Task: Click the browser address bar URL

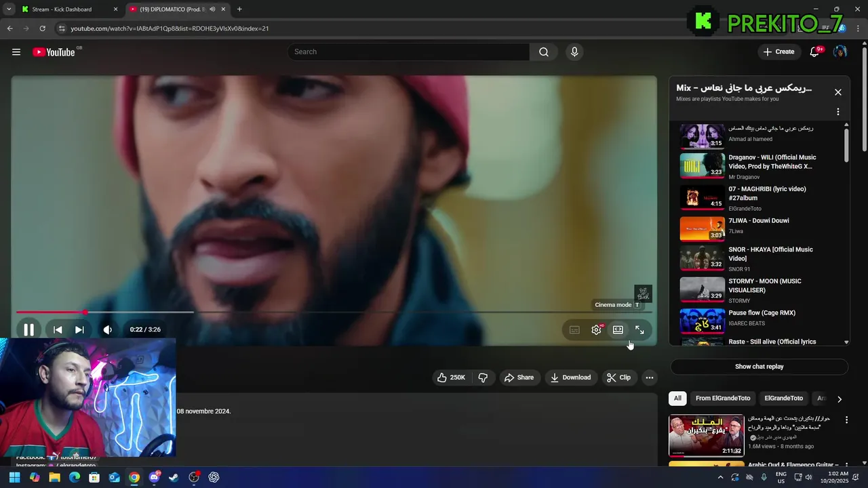Action: coord(170,28)
